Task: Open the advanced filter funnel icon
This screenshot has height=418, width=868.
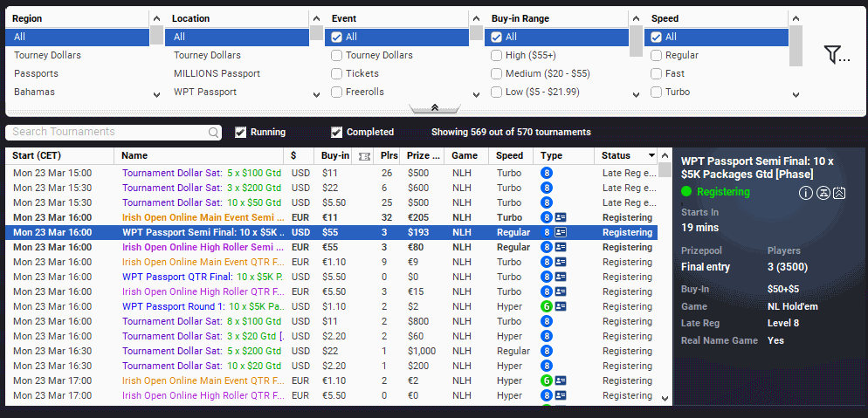Action: (x=836, y=55)
